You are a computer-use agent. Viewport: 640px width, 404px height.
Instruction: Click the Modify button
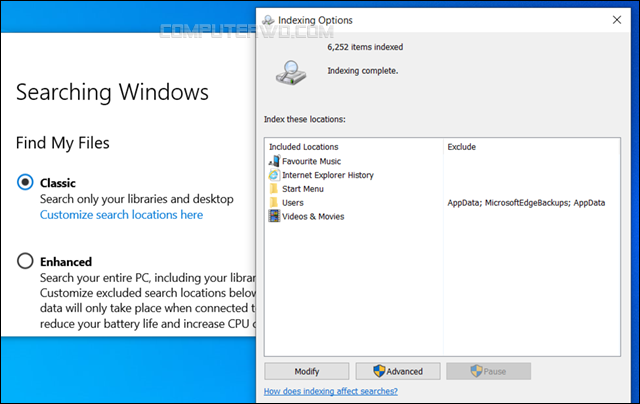(x=307, y=371)
